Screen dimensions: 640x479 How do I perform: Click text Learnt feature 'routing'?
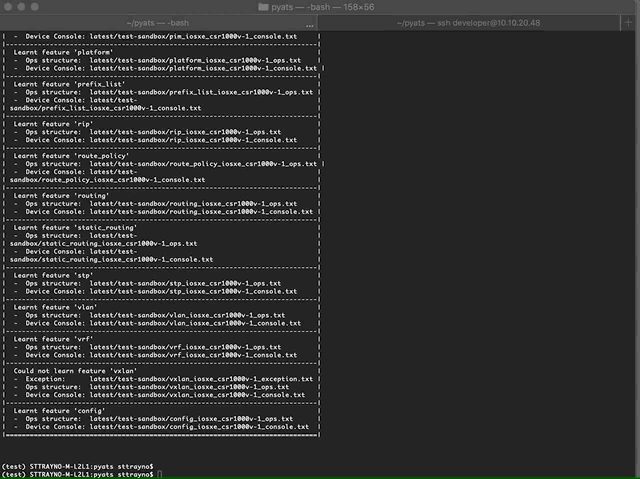pyautogui.click(x=61, y=196)
